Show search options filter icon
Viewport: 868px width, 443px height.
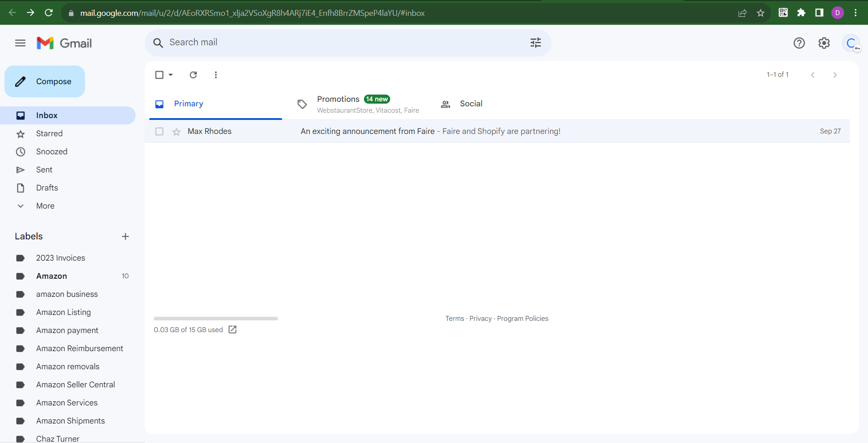(x=536, y=43)
